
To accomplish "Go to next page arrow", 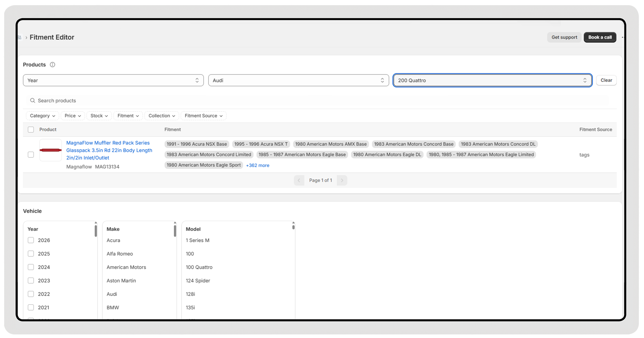I will tap(342, 180).
